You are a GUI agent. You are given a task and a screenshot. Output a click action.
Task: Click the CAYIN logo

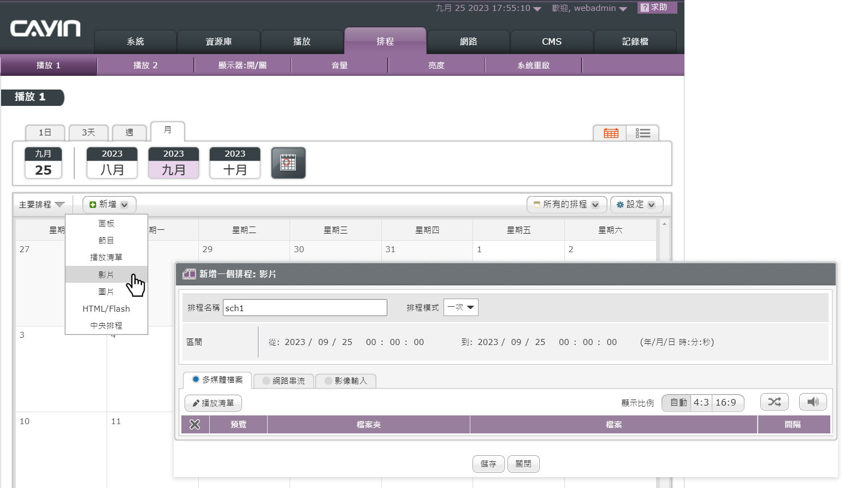45,28
